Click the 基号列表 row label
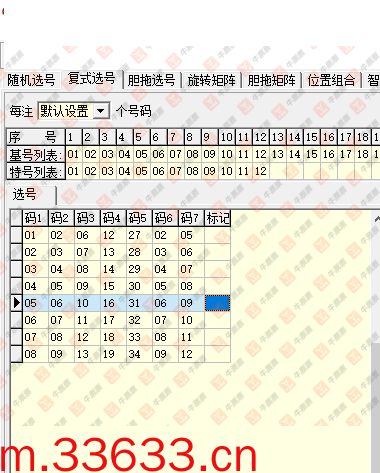 (36, 154)
